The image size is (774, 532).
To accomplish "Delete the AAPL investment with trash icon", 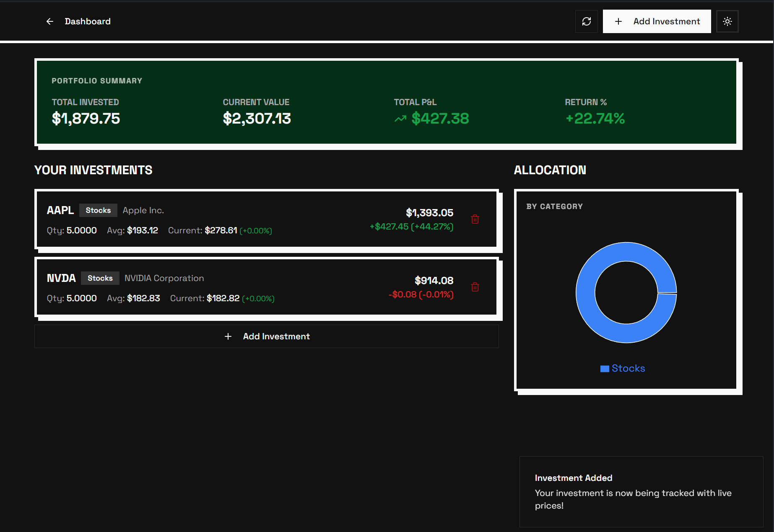I will tap(475, 219).
